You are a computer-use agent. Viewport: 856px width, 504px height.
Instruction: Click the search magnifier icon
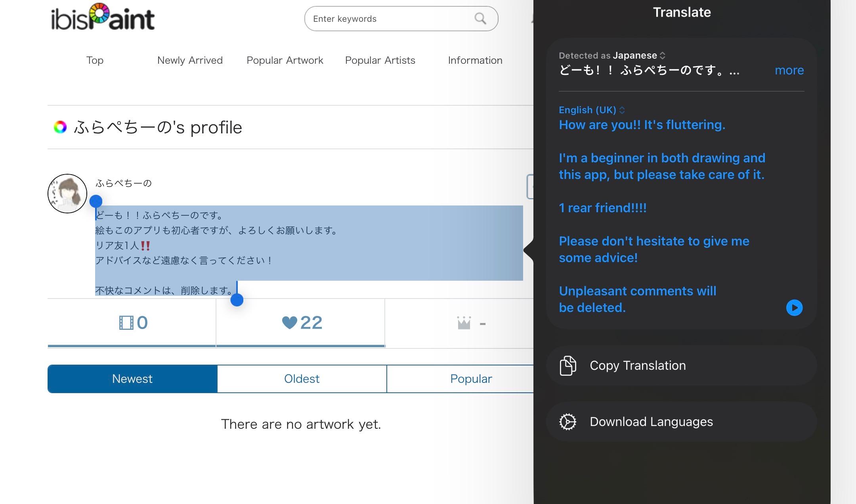480,19
